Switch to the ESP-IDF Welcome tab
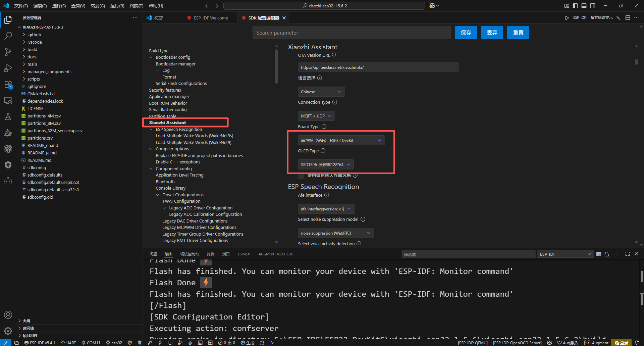Image resolution: width=644 pixels, height=346 pixels. click(x=211, y=18)
